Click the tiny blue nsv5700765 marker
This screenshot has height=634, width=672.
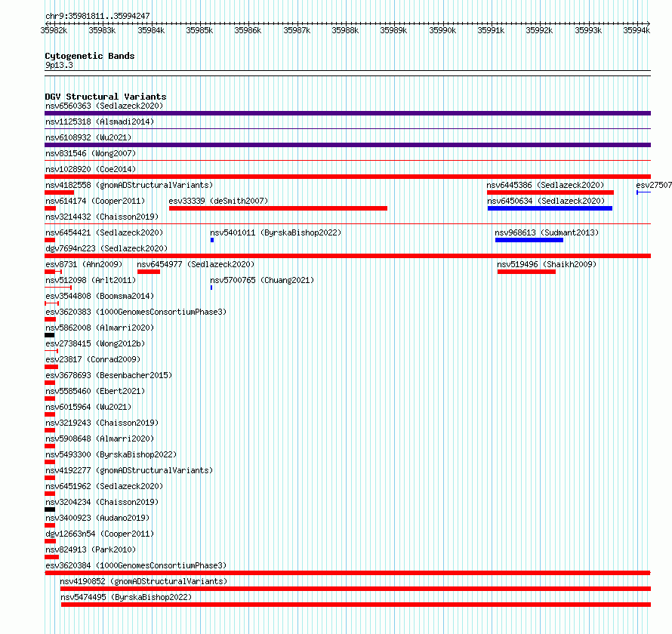click(211, 288)
